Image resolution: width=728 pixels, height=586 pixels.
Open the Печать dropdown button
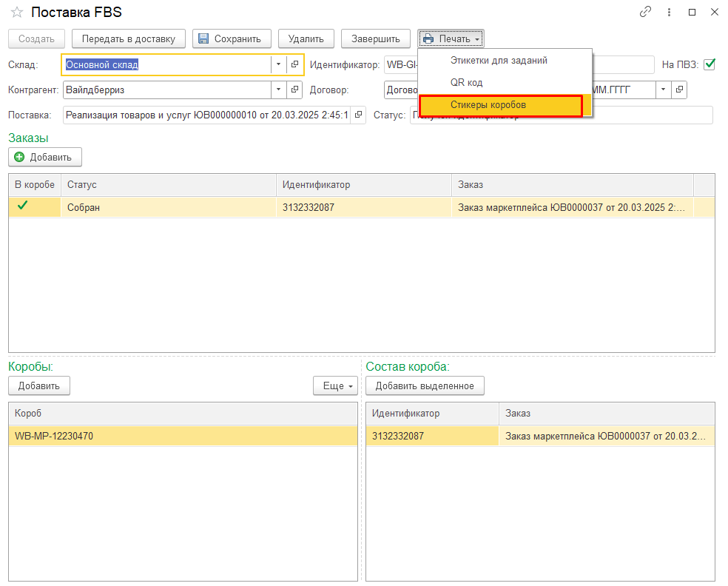[451, 38]
